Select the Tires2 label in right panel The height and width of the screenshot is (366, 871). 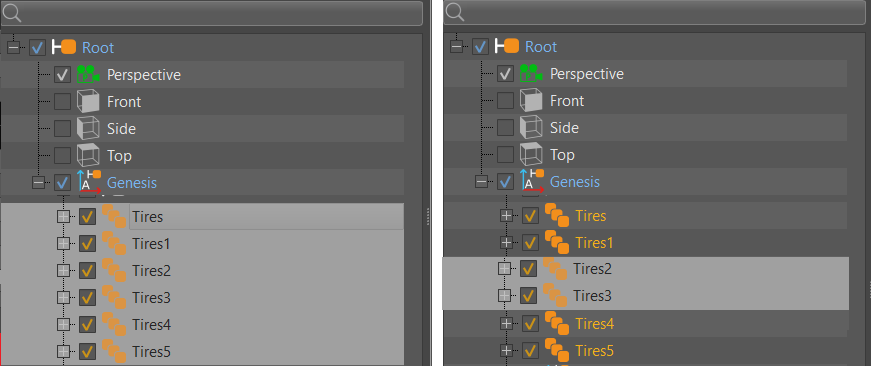(592, 269)
